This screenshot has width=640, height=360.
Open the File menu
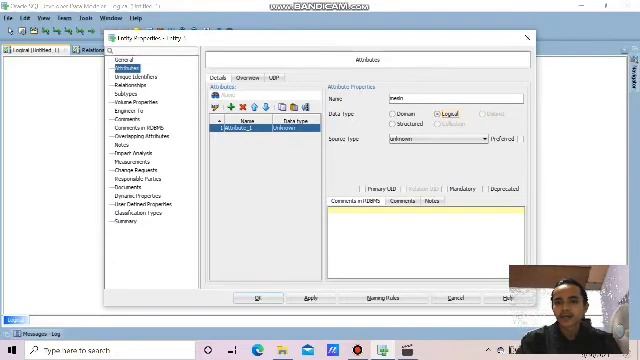coord(8,18)
